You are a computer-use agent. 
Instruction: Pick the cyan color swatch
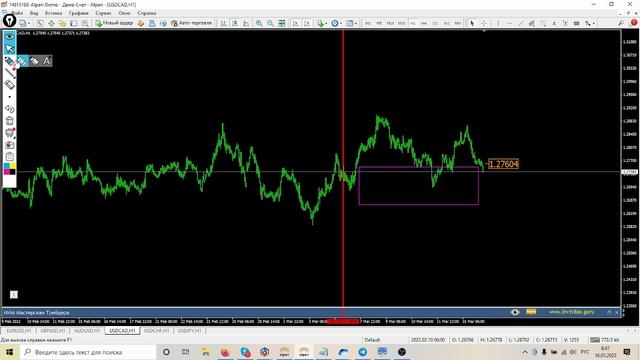click(x=7, y=166)
